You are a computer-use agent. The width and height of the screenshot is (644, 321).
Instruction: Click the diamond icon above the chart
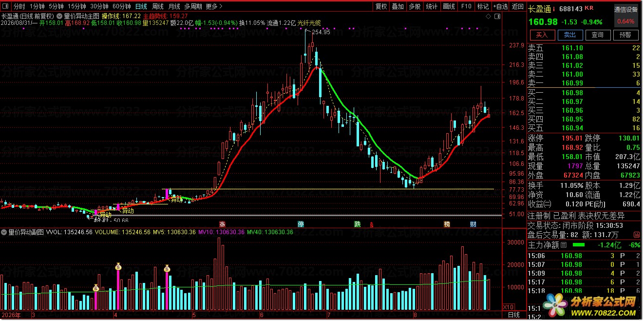pos(489,16)
